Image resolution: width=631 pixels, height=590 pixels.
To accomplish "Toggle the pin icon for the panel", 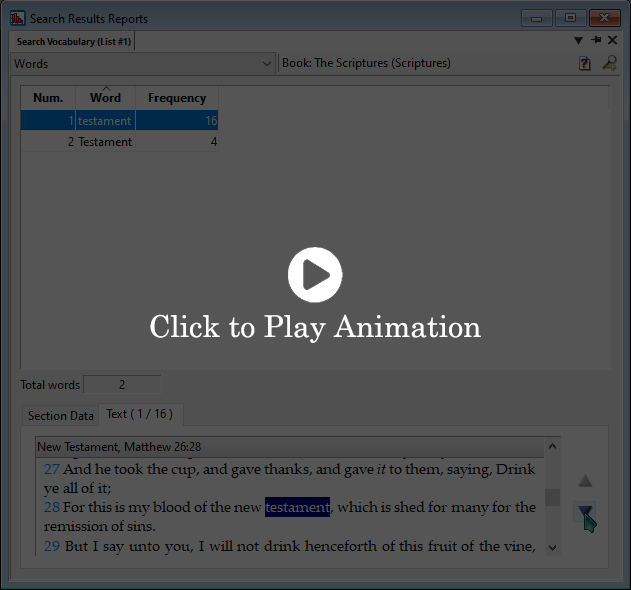I will 596,40.
